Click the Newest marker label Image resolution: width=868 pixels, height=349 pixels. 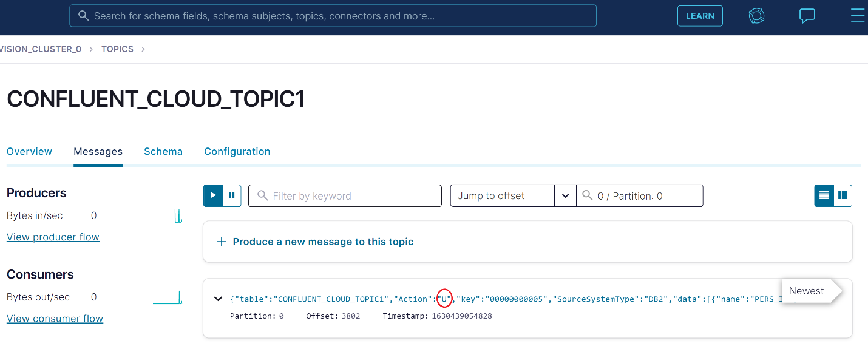pyautogui.click(x=806, y=291)
